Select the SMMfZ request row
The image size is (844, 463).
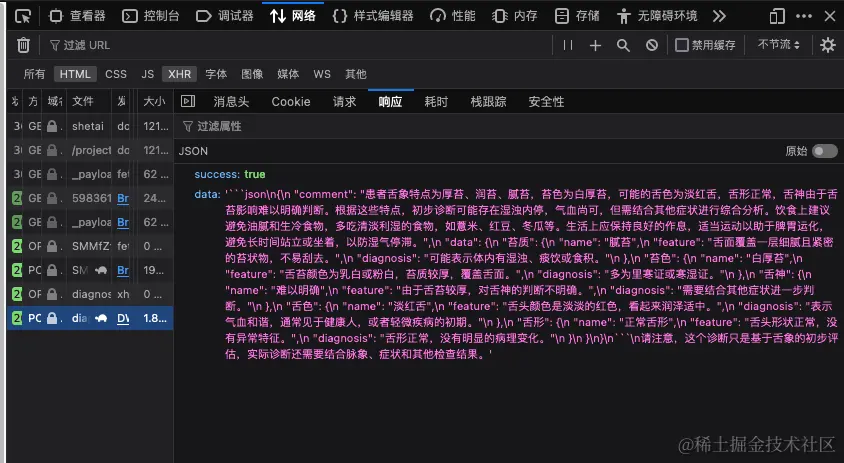90,246
